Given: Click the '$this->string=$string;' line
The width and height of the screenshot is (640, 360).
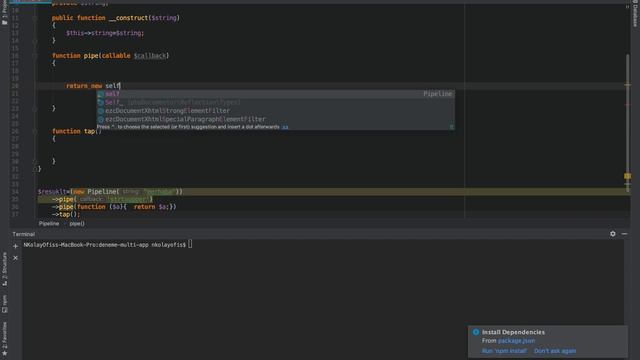Looking at the screenshot, I should pos(105,33).
